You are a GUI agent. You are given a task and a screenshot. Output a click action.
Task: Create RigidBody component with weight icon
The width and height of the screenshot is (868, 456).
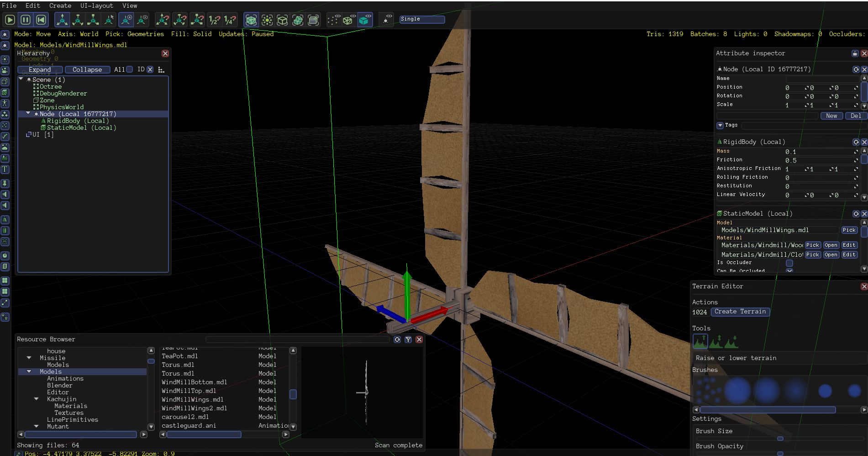[x=5, y=219]
